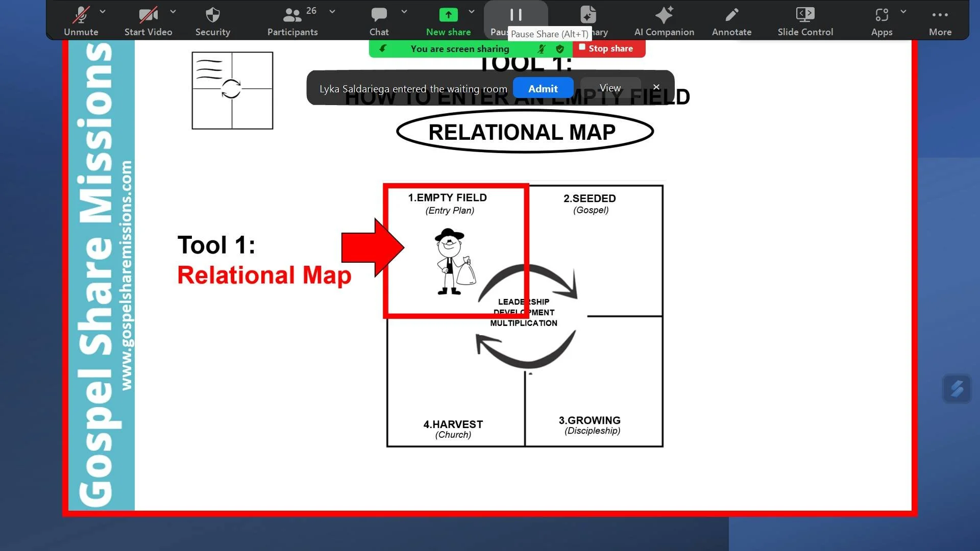
Task: Expand the New share options chevron
Action: (x=472, y=11)
